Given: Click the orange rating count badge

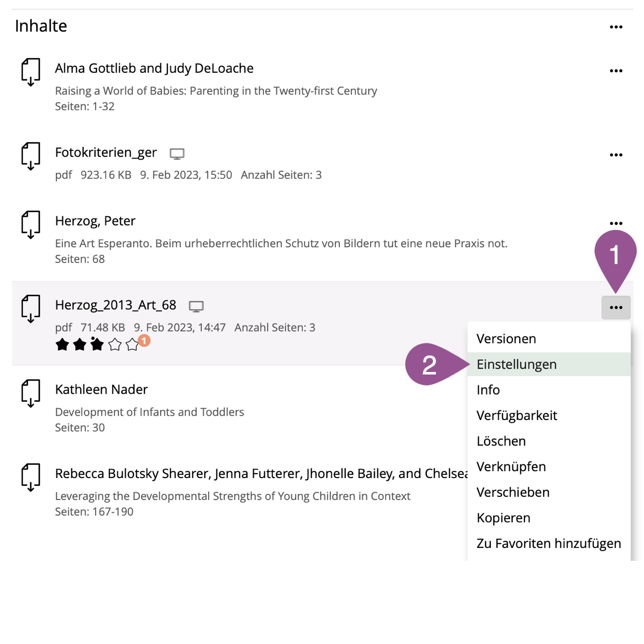Looking at the screenshot, I should coord(144,341).
